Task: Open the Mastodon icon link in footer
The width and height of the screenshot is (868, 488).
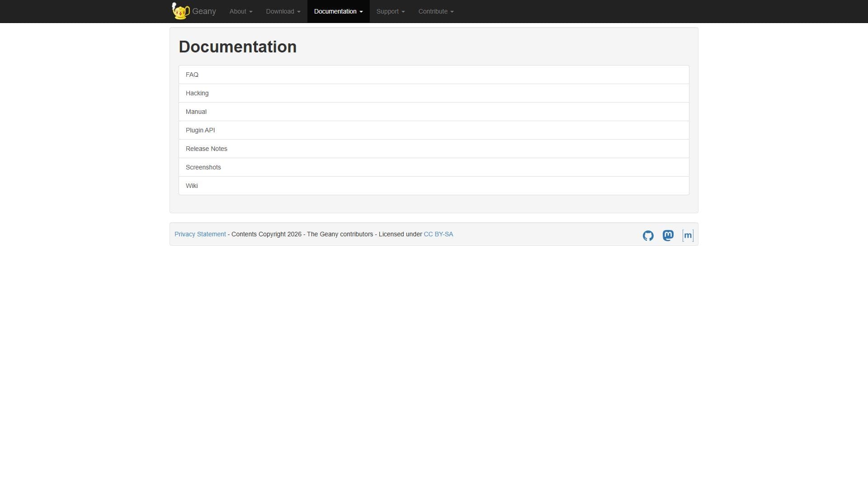Action: [x=668, y=235]
